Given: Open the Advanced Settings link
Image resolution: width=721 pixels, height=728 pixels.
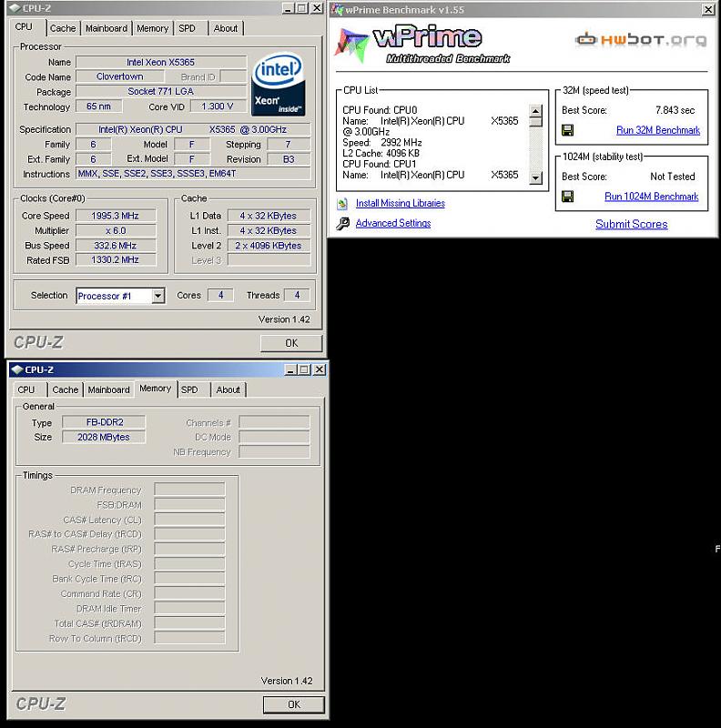Looking at the screenshot, I should 393,223.
